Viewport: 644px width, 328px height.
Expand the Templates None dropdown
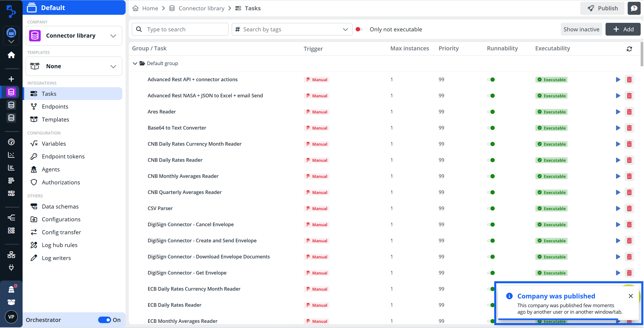tap(74, 66)
